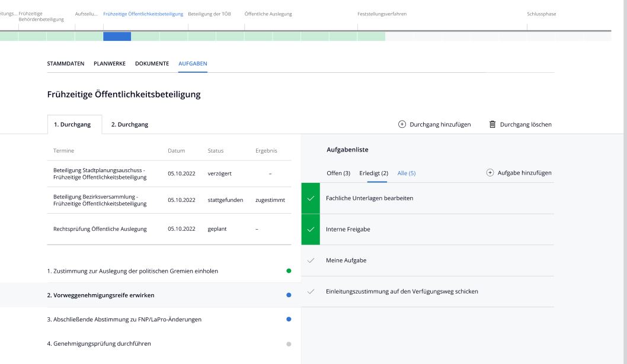Screen dimensions: 627x364
Task: Click the trash icon for Durchgang löschen
Action: [x=492, y=124]
